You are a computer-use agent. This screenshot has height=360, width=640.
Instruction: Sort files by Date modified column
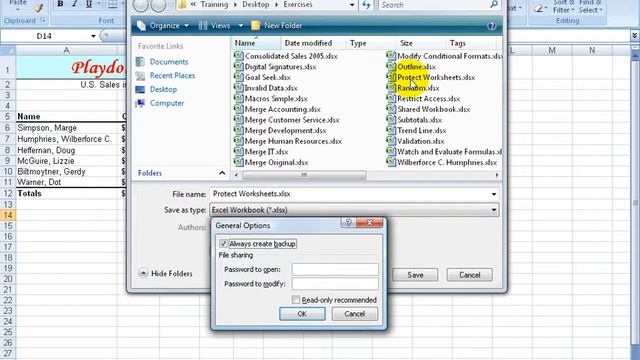pyautogui.click(x=313, y=43)
